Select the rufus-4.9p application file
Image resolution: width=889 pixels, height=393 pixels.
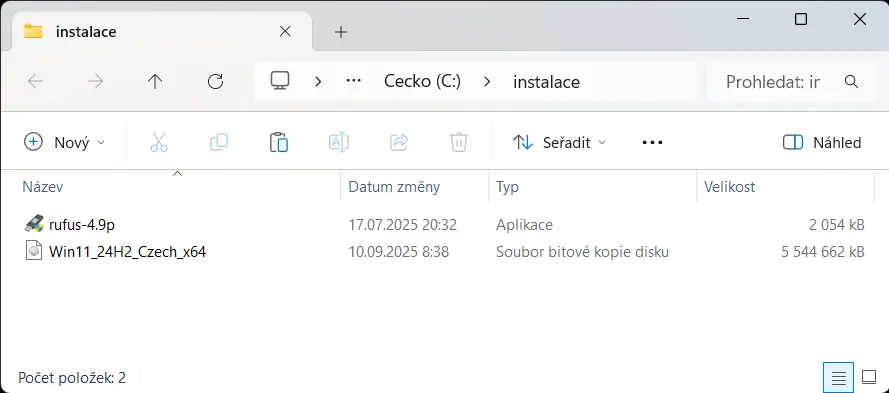click(x=82, y=225)
